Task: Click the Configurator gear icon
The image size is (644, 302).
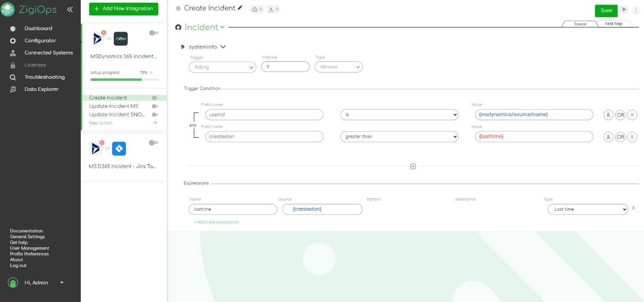Action: point(13,41)
